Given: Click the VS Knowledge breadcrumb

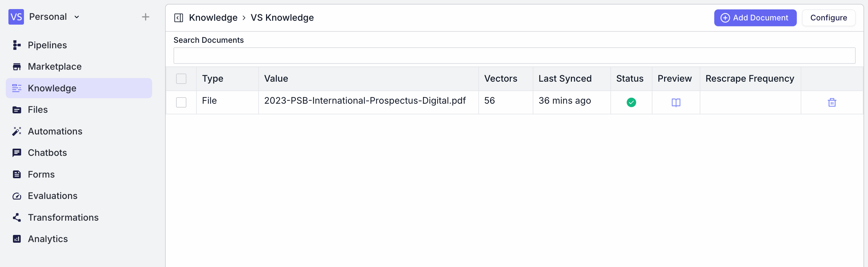Looking at the screenshot, I should (282, 17).
